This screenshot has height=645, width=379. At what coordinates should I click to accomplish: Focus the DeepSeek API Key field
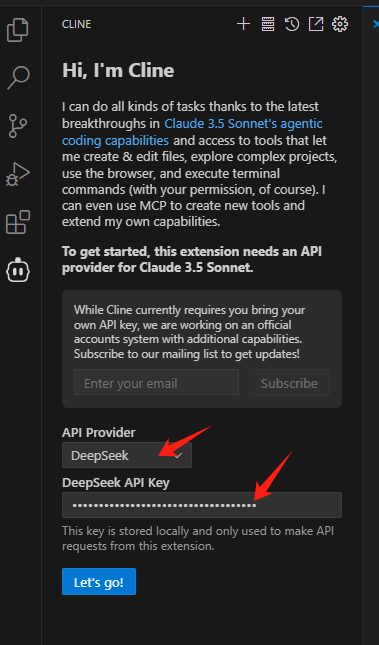pos(202,505)
